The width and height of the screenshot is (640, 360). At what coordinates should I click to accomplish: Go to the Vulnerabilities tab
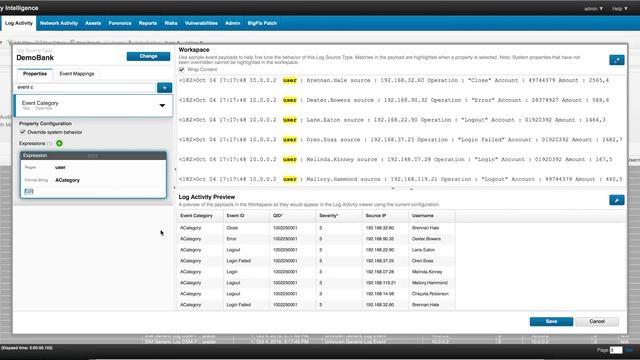point(201,23)
